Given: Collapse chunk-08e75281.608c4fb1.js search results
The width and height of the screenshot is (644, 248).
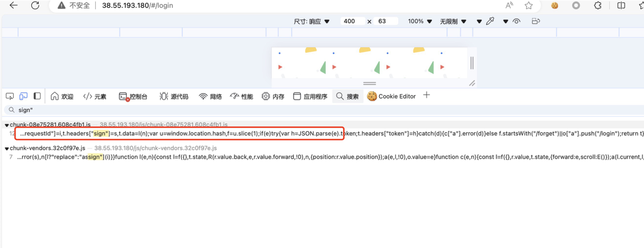Looking at the screenshot, I should click(7, 125).
